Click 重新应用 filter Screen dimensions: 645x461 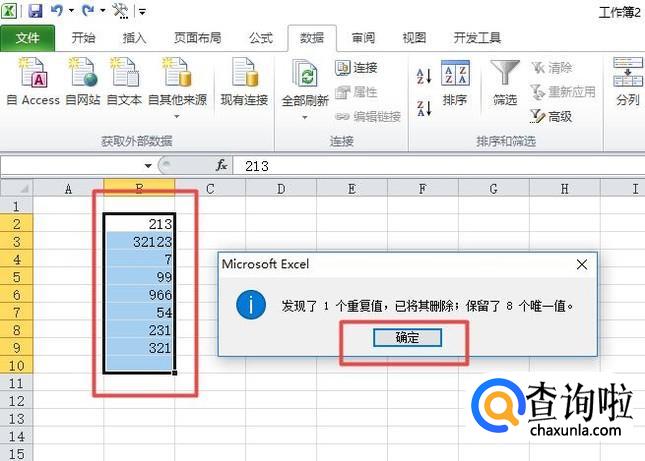563,92
